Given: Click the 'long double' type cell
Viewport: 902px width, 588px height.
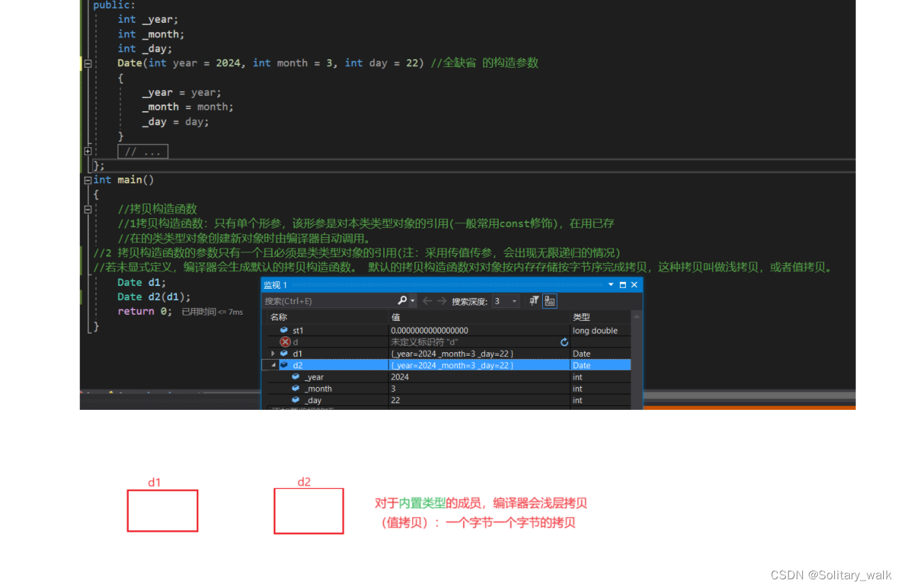Looking at the screenshot, I should point(595,330).
